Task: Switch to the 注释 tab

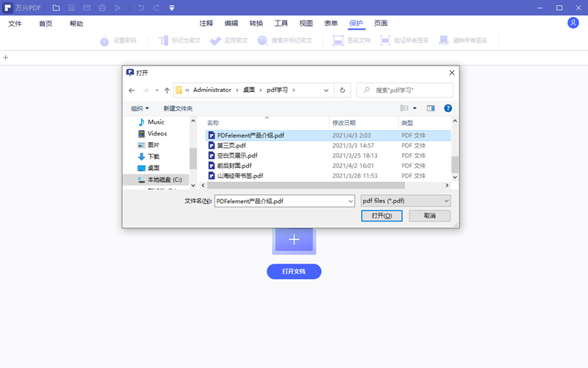Action: 206,24
